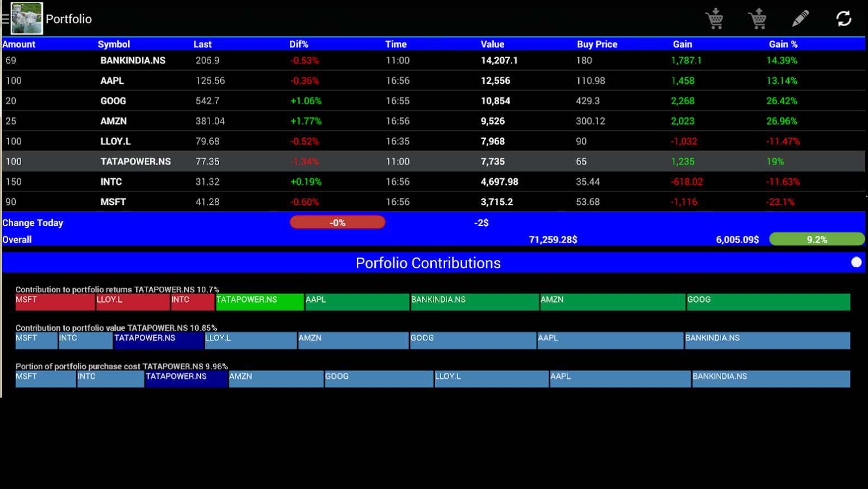Sort by the Value column header
This screenshot has height=489, width=868.
tap(492, 45)
